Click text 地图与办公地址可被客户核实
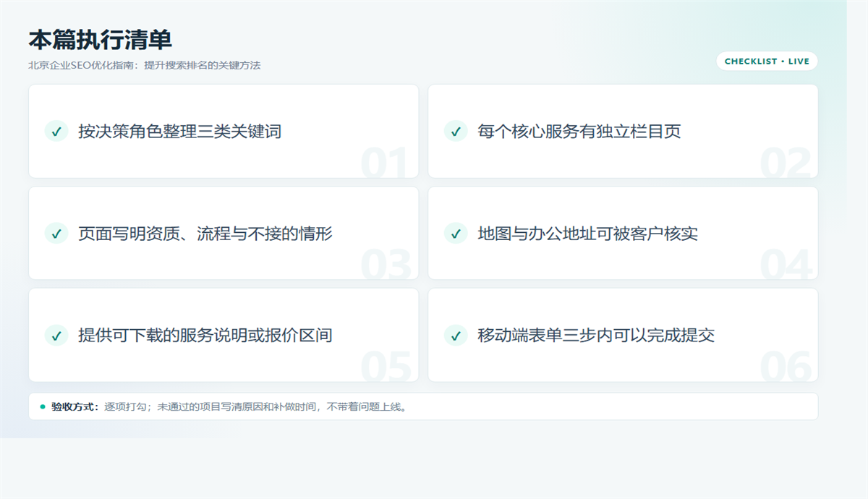The height and width of the screenshot is (499, 868). pyautogui.click(x=587, y=234)
